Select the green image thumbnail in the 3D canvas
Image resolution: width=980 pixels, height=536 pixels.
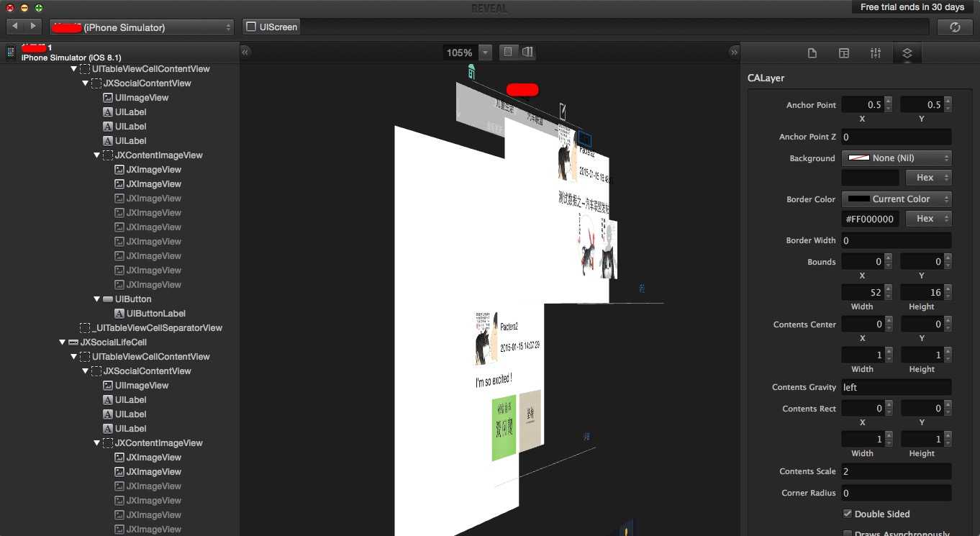pos(504,426)
